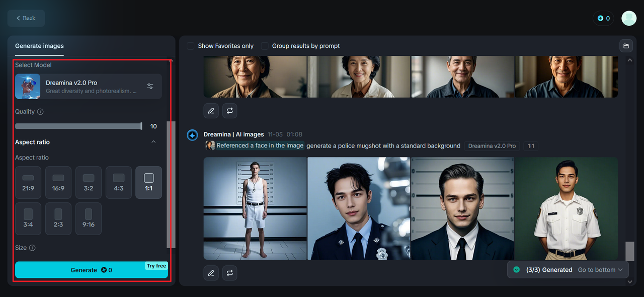Viewport: 644px width, 297px height.
Task: Open the folder icon at top right
Action: click(x=626, y=46)
